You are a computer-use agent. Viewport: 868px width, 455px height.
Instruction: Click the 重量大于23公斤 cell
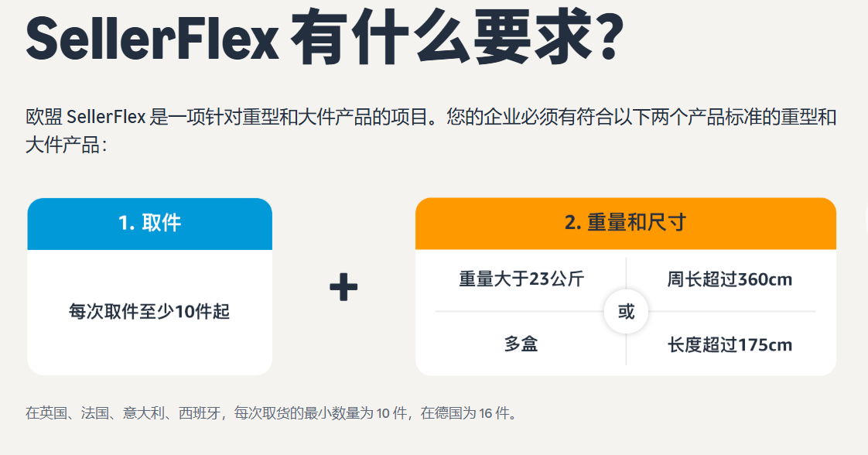[521, 279]
